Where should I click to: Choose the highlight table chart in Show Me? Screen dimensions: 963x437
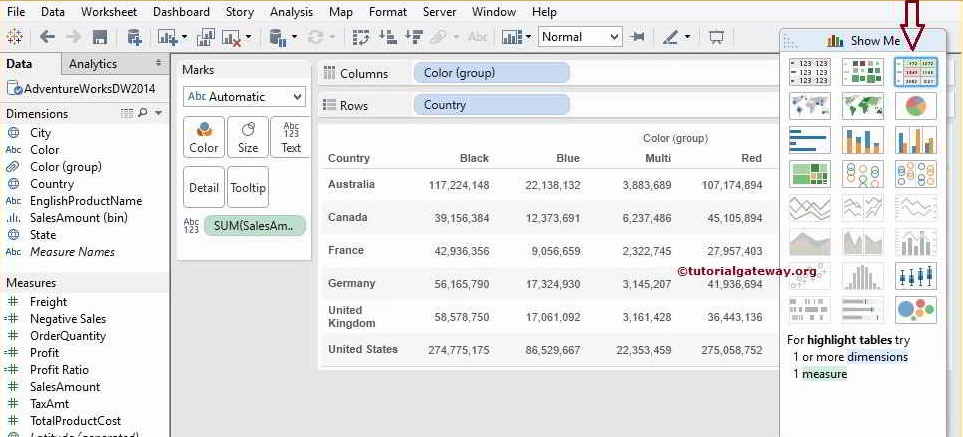(916, 72)
